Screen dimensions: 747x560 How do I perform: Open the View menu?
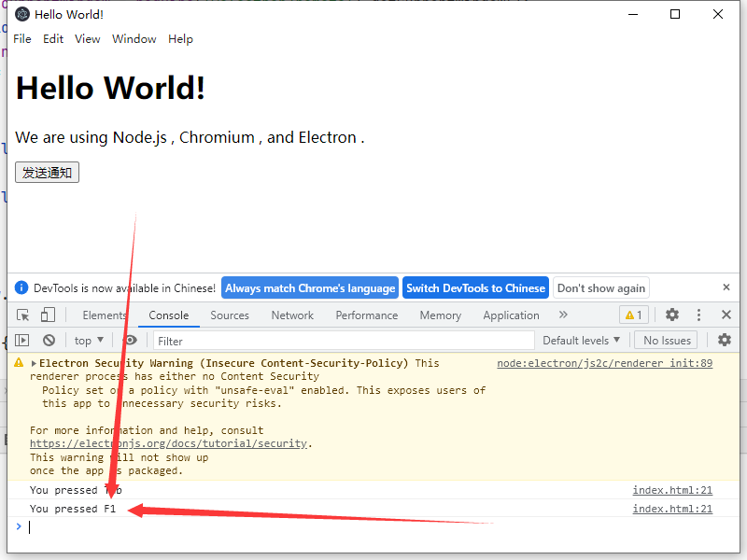(x=87, y=39)
